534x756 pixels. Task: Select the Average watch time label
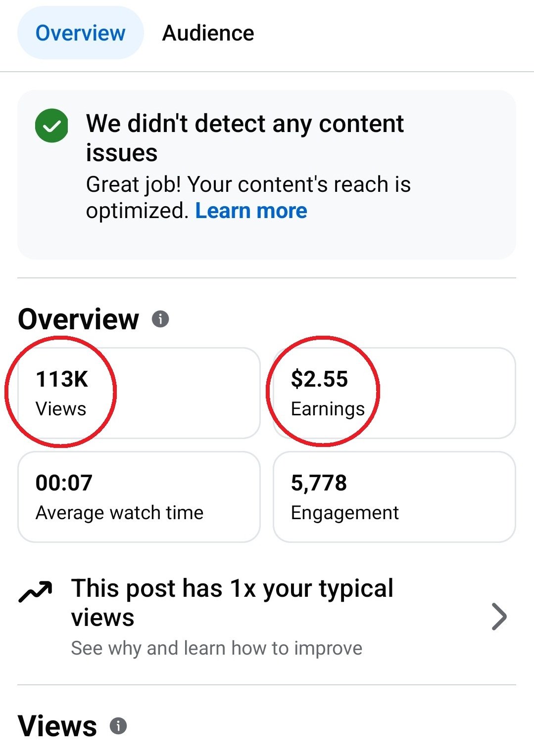(119, 513)
